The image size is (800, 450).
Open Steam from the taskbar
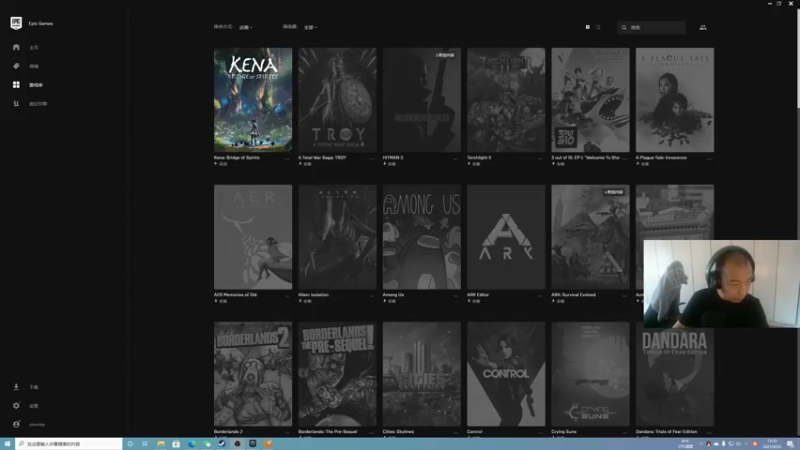tap(222, 444)
